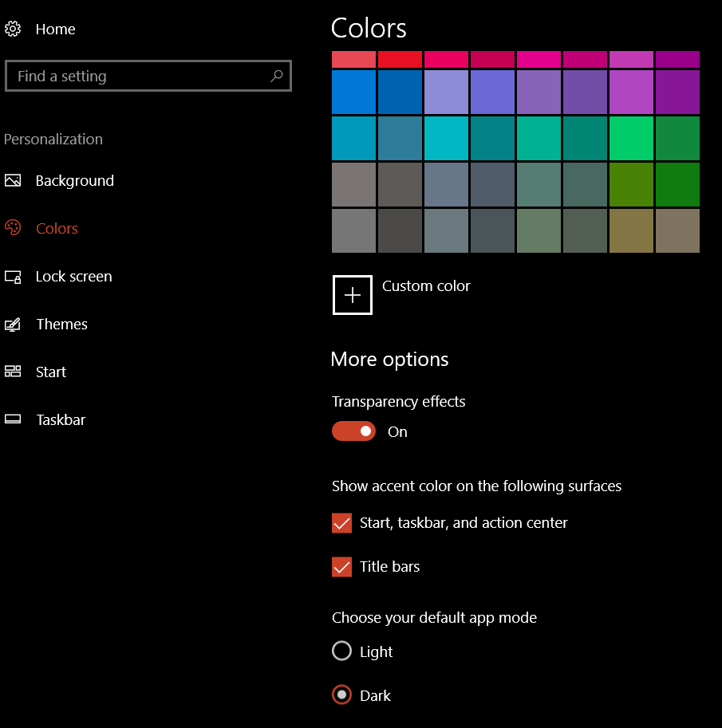
Task: Navigate to Home
Action: coord(55,29)
